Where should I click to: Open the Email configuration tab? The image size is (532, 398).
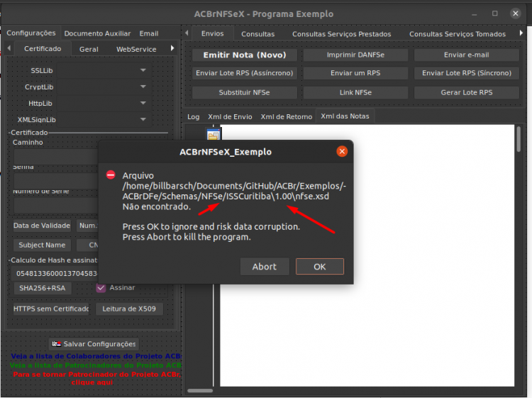click(149, 33)
